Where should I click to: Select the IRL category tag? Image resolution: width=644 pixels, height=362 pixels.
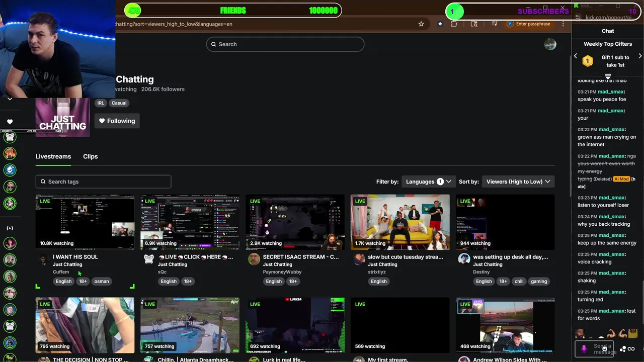(101, 103)
